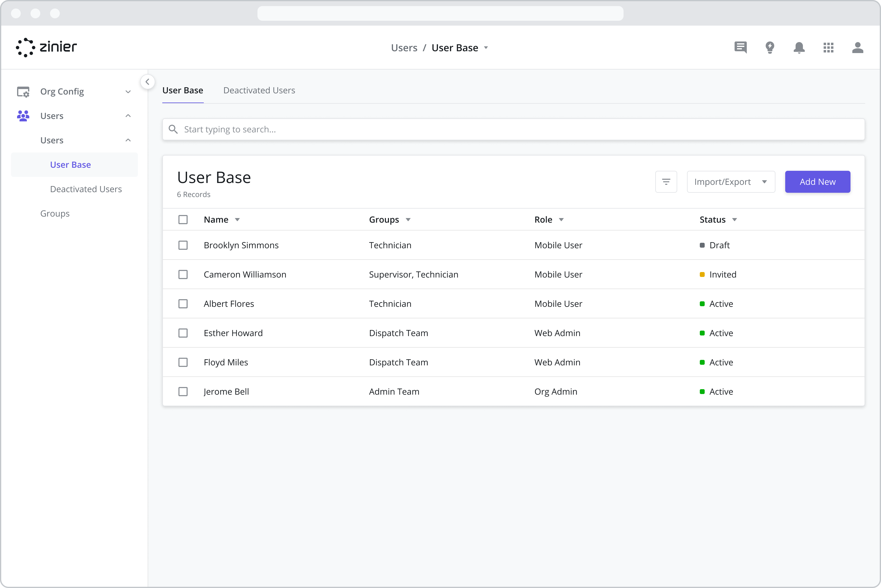This screenshot has height=588, width=881.
Task: Click the notifications bell icon
Action: coord(800,47)
